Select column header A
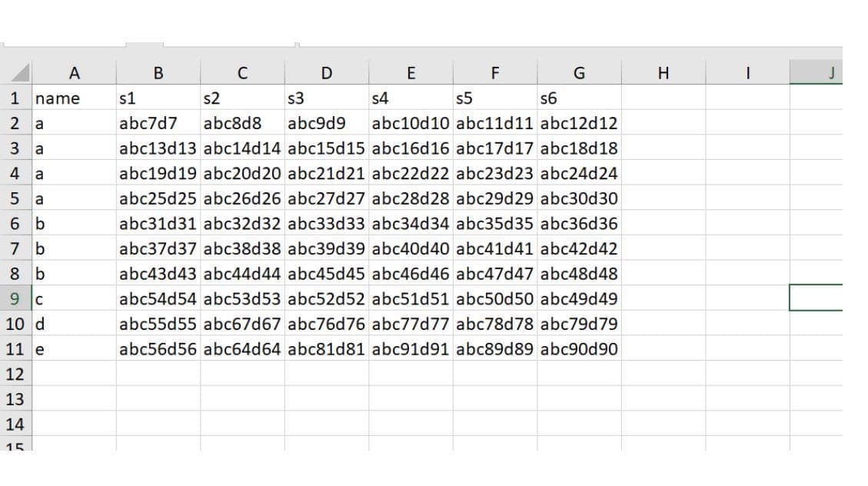 75,73
